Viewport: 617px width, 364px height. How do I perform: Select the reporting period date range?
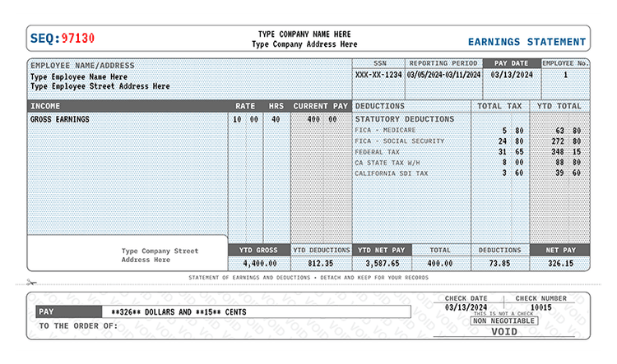[443, 75]
